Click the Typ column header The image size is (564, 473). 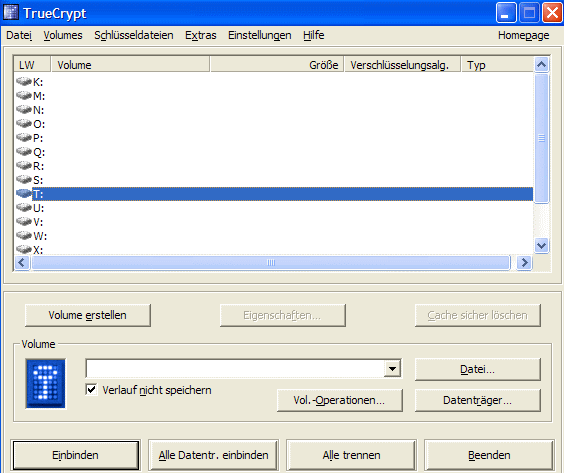tap(497, 65)
